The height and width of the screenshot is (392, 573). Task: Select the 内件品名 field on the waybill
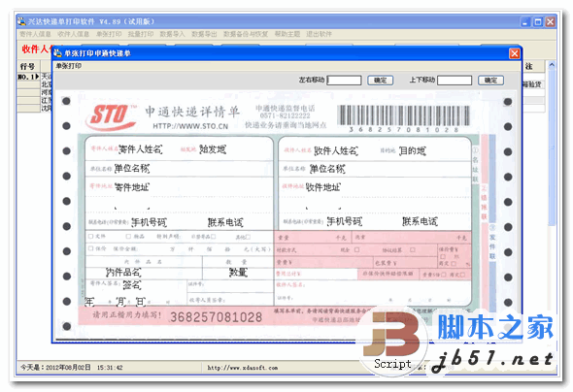[x=123, y=273]
